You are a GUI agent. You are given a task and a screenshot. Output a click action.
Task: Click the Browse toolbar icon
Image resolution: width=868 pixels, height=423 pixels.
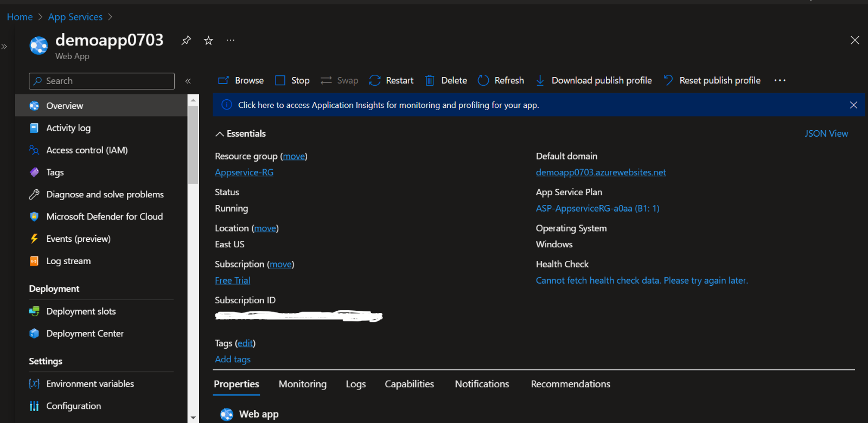(x=224, y=80)
